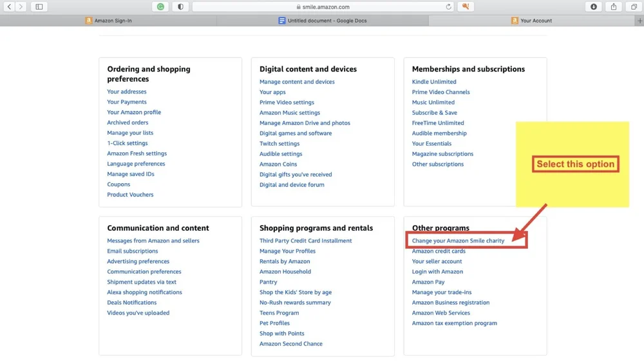
Task: Open Your Payments
Action: coord(126,102)
